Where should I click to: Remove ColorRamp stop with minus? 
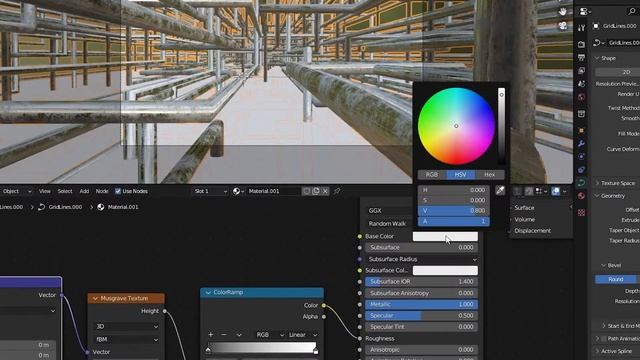pyautogui.click(x=224, y=335)
